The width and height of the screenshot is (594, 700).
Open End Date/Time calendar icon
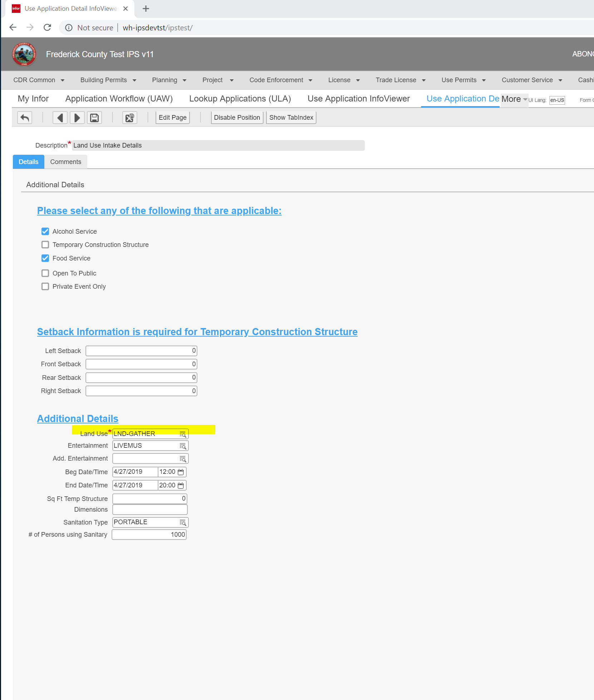[x=181, y=485]
